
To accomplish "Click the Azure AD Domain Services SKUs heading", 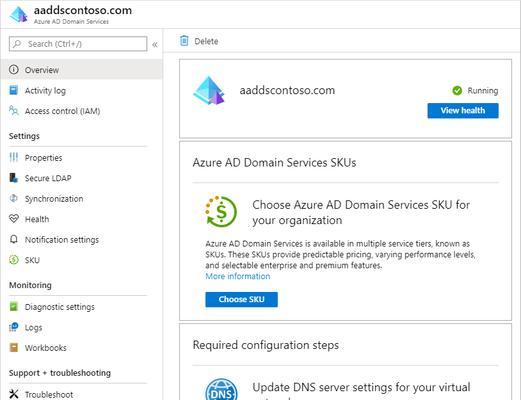I will click(274, 163).
